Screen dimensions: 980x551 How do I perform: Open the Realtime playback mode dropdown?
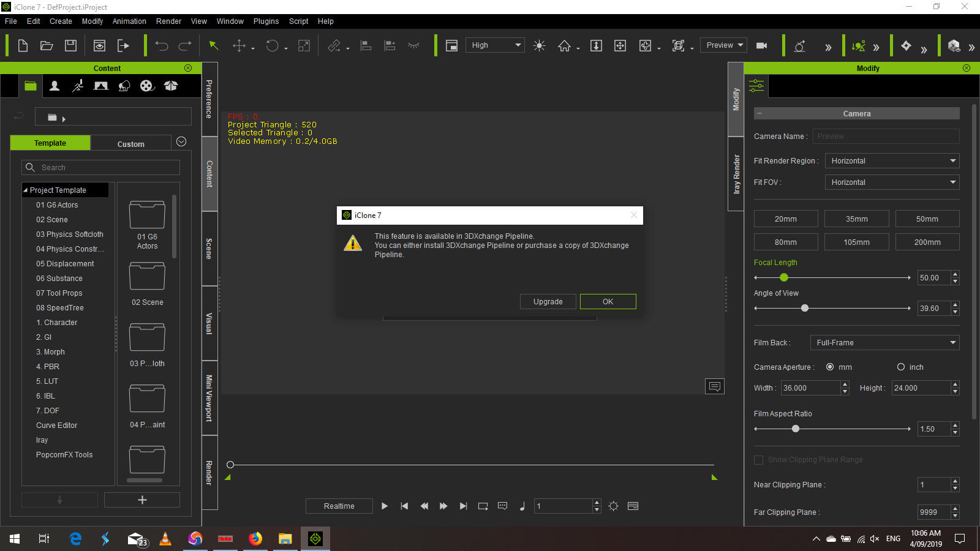click(x=339, y=506)
